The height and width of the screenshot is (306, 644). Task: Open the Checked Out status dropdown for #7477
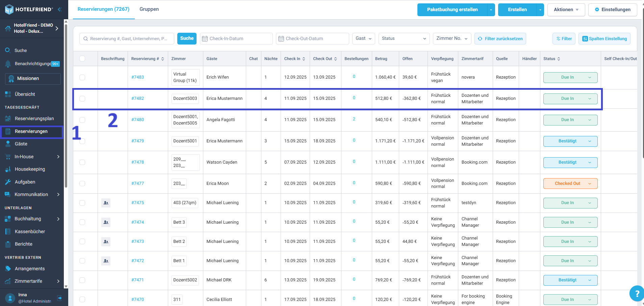pyautogui.click(x=570, y=184)
